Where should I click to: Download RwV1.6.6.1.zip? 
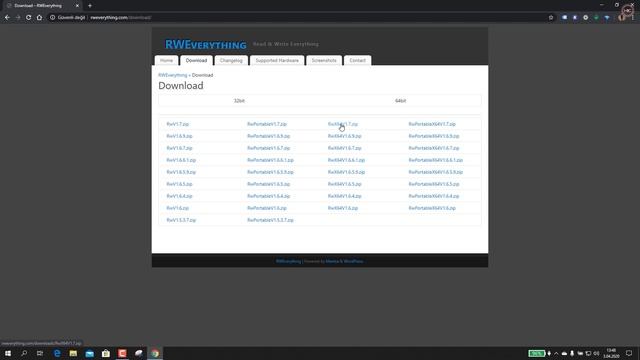181,160
